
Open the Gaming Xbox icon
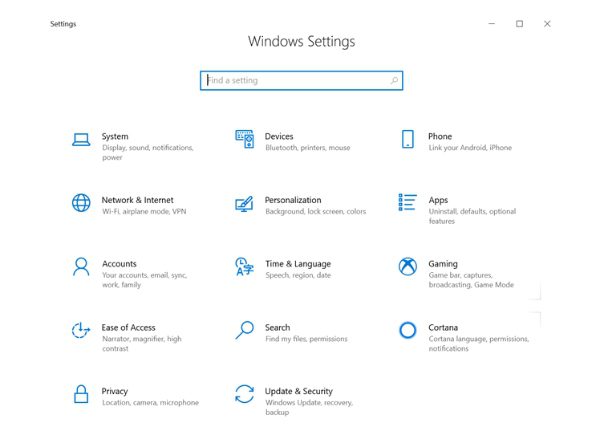pyautogui.click(x=408, y=266)
